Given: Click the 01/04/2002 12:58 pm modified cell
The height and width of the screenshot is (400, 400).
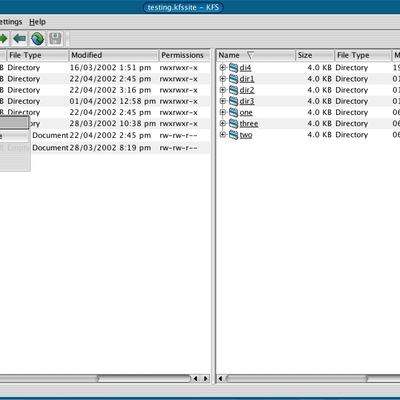Looking at the screenshot, I should (x=113, y=101).
